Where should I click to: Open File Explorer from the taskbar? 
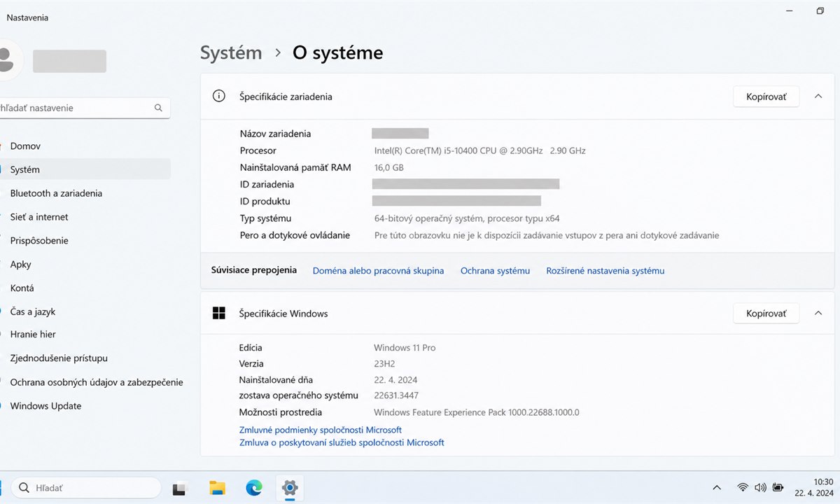coord(217,488)
